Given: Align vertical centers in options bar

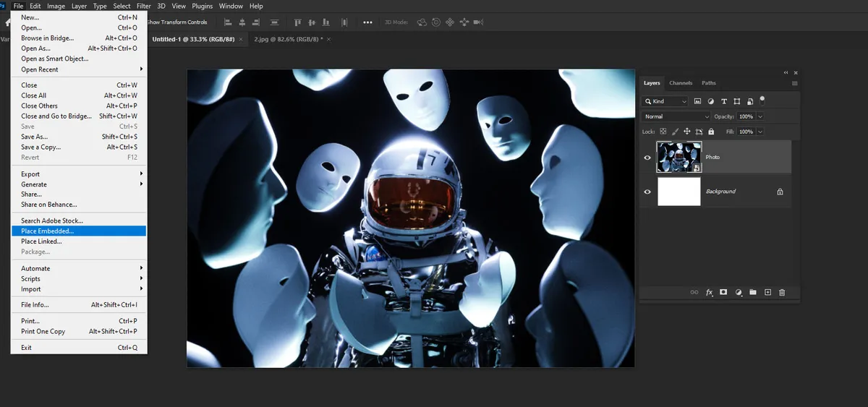Looking at the screenshot, I should click(x=312, y=22).
